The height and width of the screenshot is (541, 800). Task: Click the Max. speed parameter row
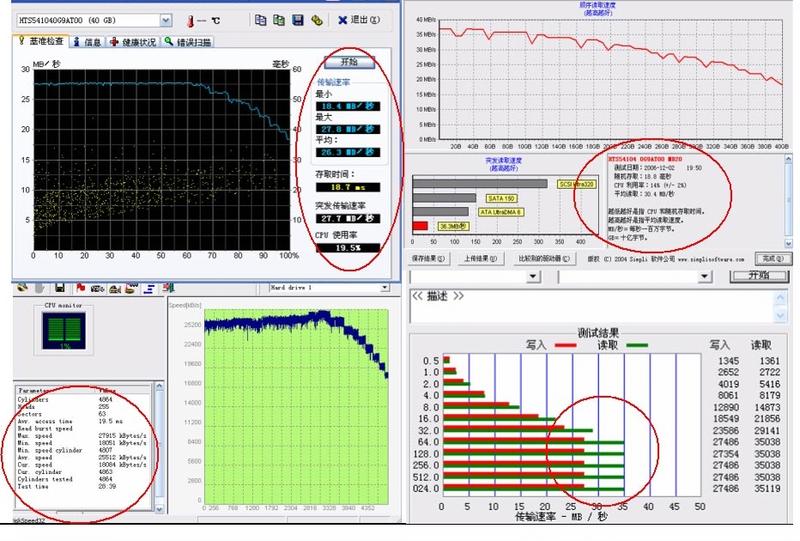(x=82, y=435)
